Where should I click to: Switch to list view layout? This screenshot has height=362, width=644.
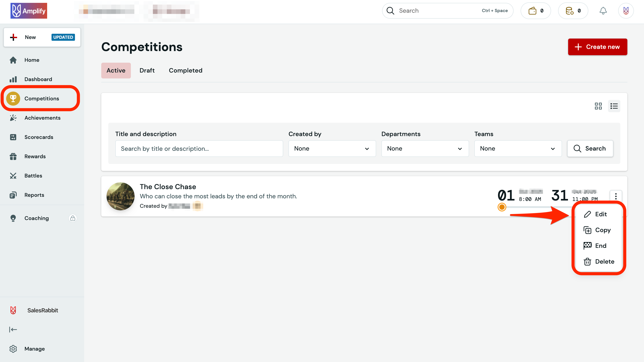pos(614,106)
